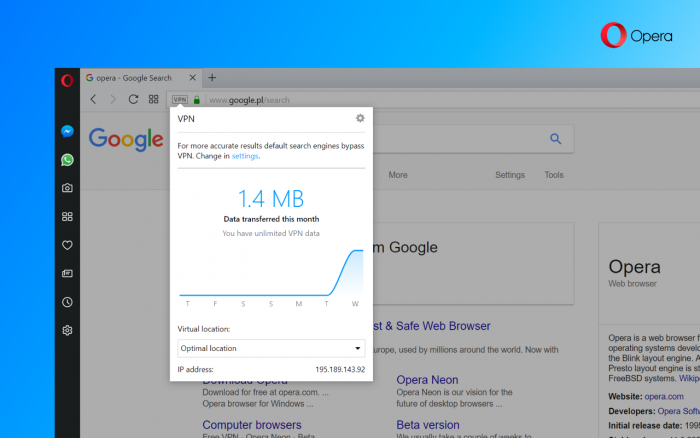Click the VPN popup settings gear

pyautogui.click(x=360, y=118)
